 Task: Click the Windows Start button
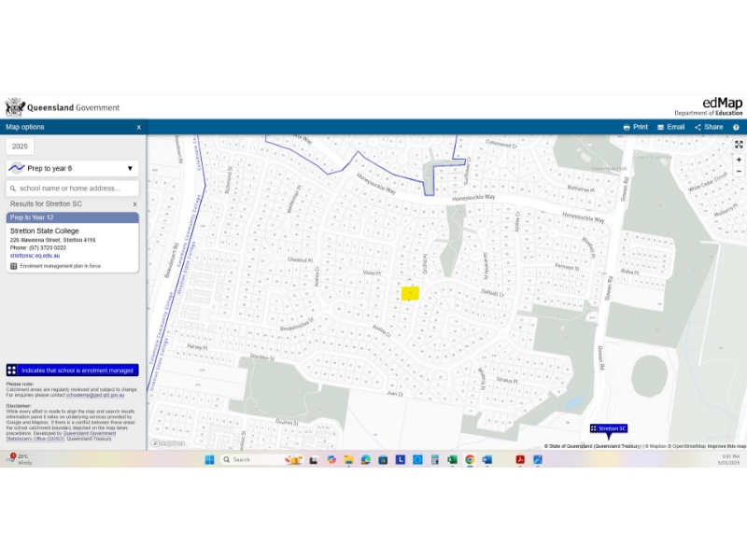pyautogui.click(x=209, y=459)
